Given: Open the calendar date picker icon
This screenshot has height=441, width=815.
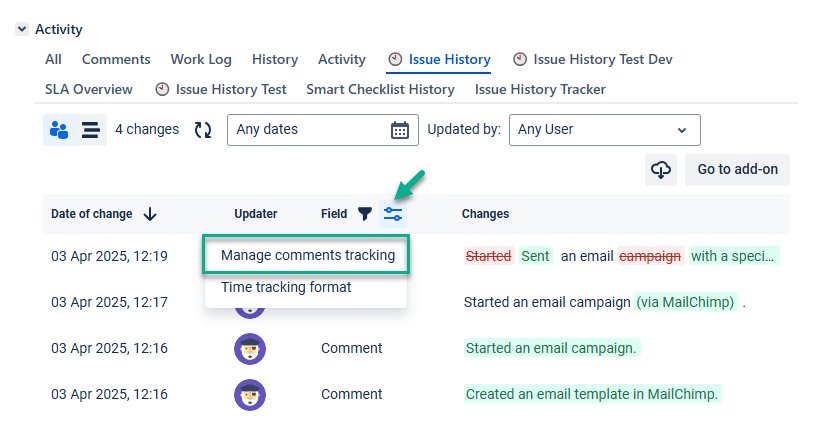Looking at the screenshot, I should pos(399,130).
